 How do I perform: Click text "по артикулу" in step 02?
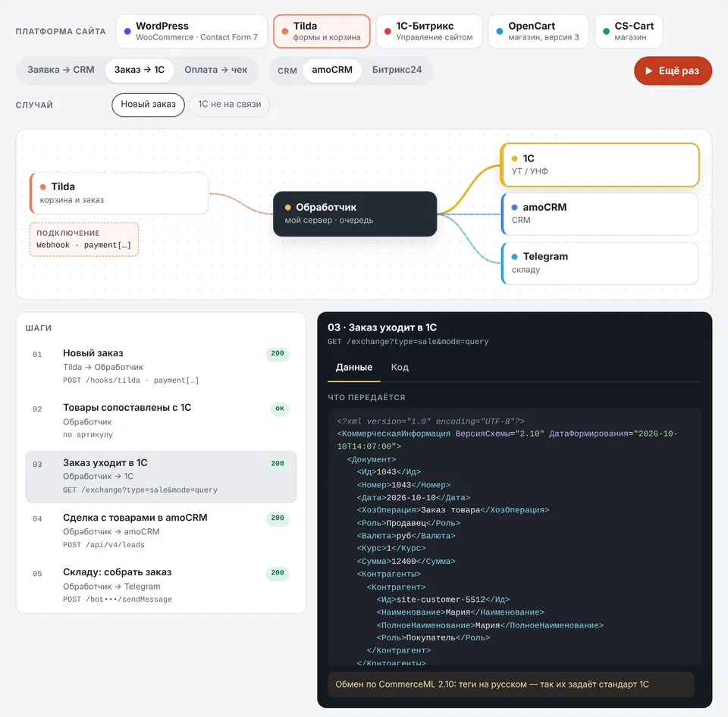click(88, 435)
